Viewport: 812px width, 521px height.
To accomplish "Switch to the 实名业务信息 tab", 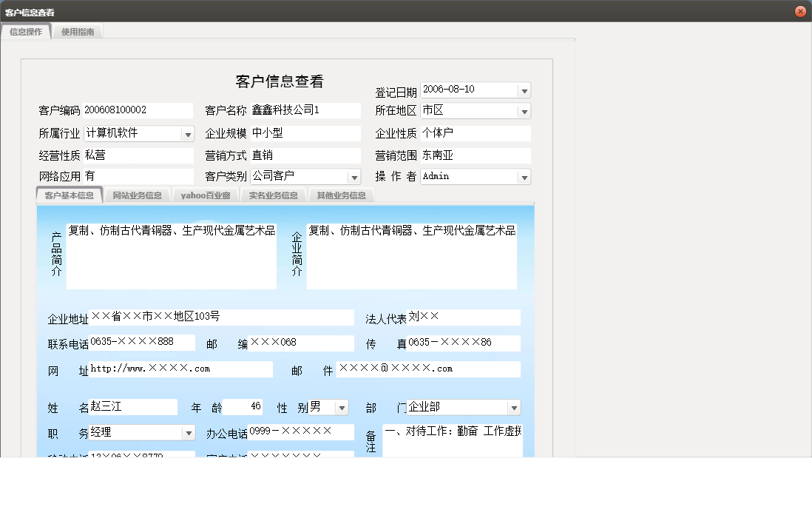I will pyautogui.click(x=273, y=195).
